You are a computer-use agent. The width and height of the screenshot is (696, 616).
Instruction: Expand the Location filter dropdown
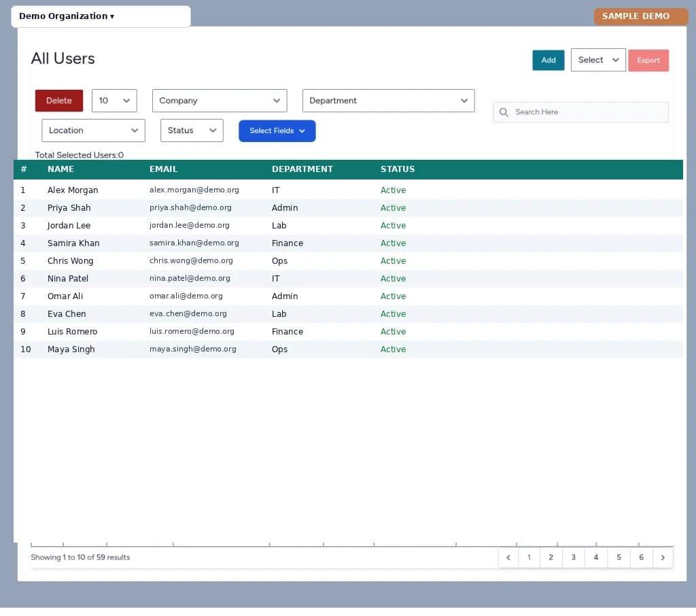click(93, 131)
